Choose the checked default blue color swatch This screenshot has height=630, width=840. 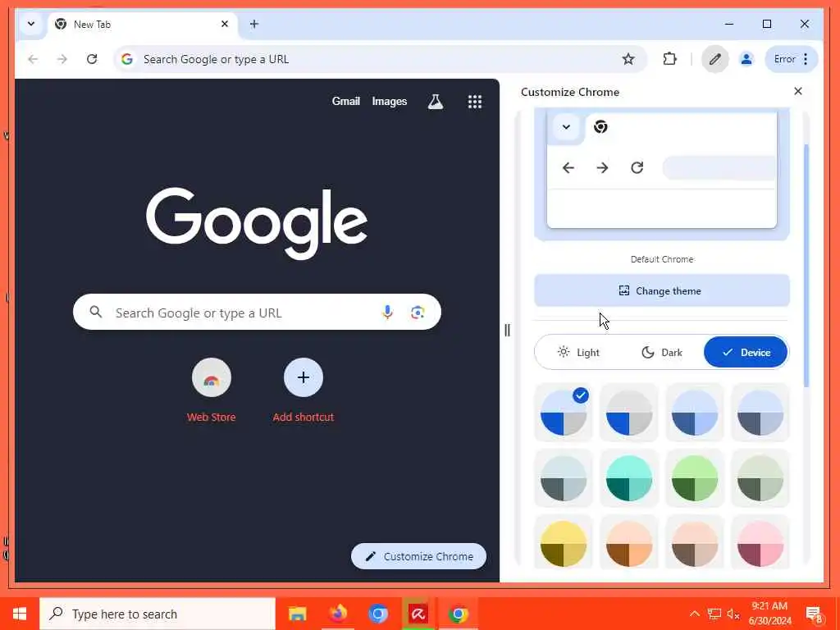(x=564, y=413)
